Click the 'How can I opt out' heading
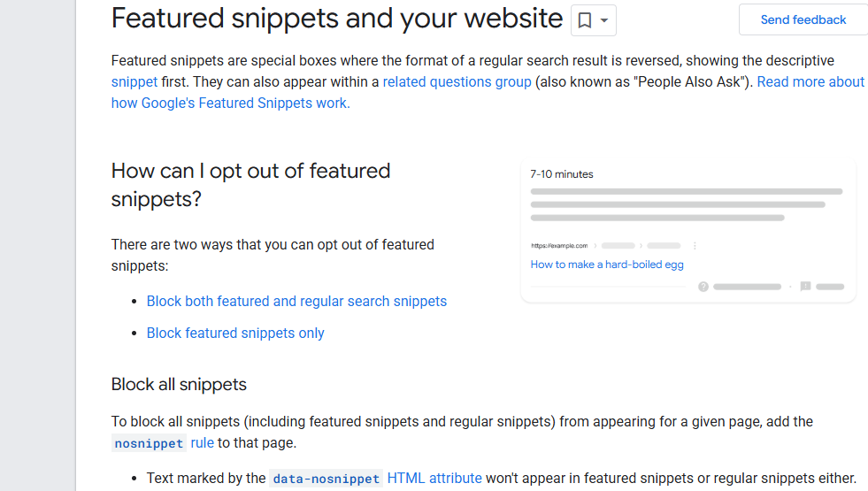868x491 pixels. pos(250,184)
